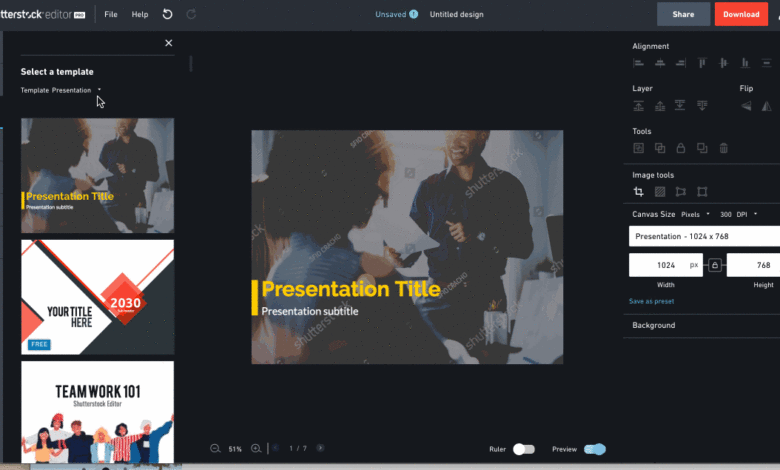Bring layer to front
Screen dimensions: 780x470
coord(638,105)
